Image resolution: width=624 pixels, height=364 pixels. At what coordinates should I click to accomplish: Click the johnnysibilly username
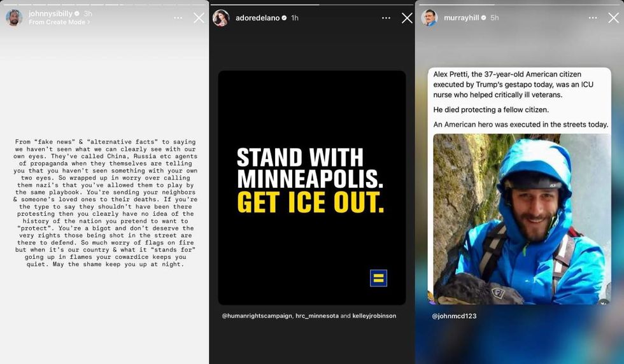click(50, 13)
